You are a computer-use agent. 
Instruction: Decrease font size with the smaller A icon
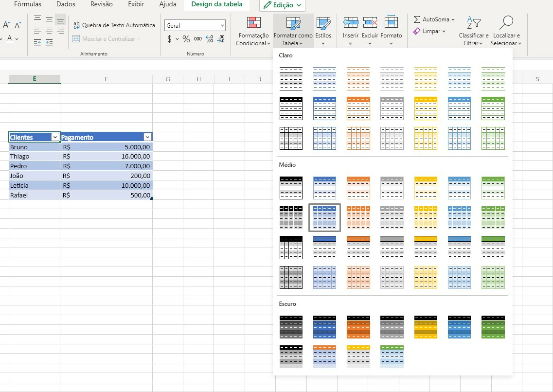click(x=18, y=25)
